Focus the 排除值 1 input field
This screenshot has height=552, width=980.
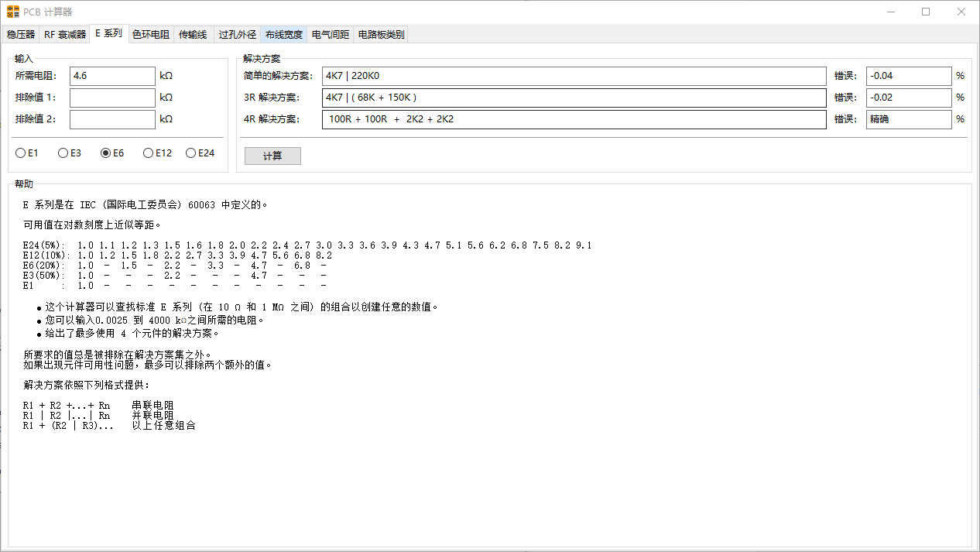[112, 98]
